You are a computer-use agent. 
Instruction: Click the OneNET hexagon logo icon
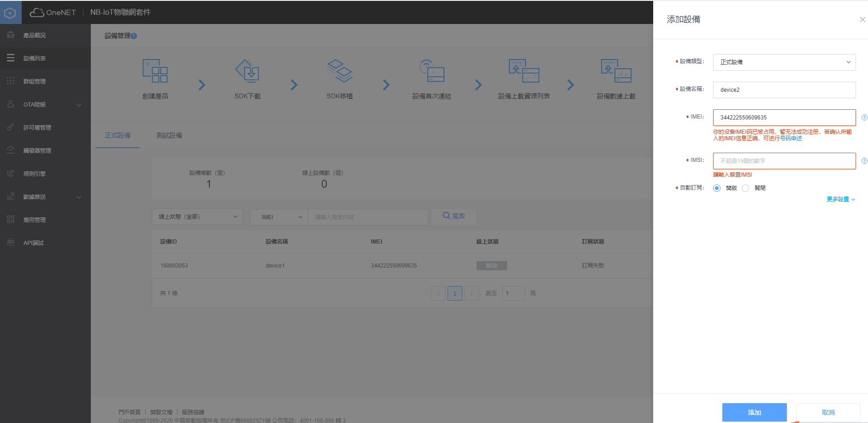click(10, 12)
